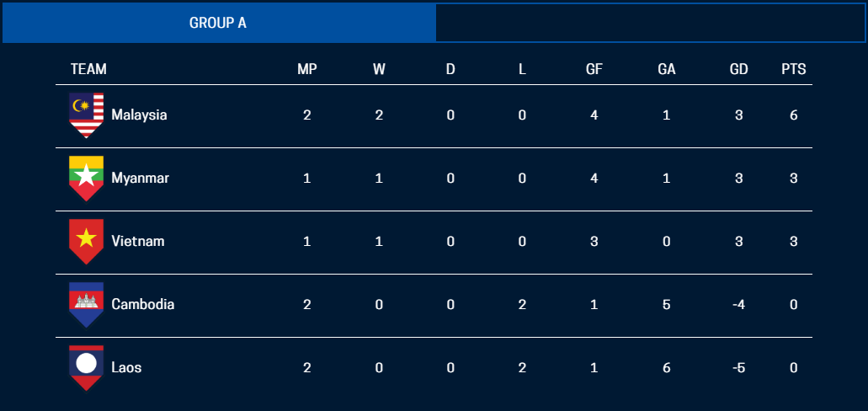Click the PTS column header

coord(793,70)
